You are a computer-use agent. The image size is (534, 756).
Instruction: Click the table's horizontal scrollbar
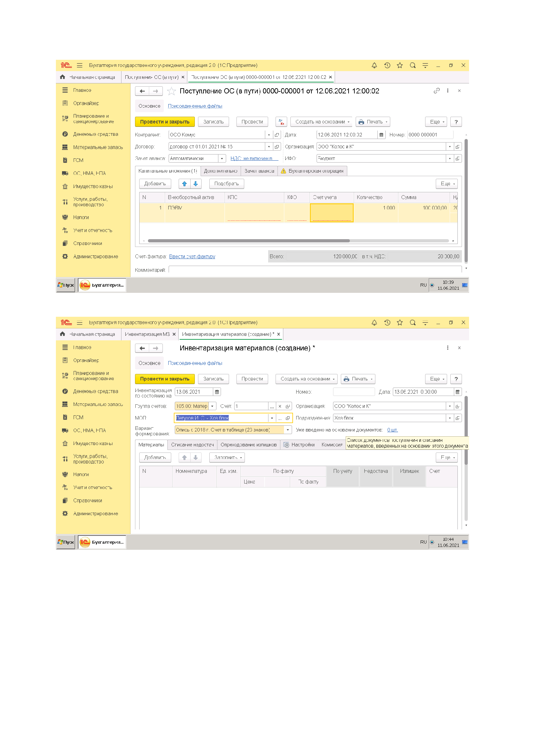coord(248,241)
